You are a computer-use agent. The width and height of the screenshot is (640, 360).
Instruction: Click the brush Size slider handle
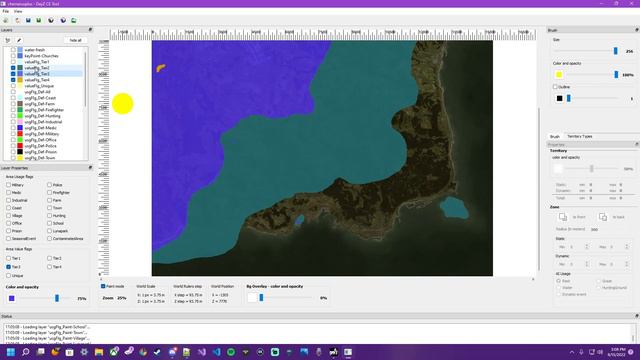616,51
